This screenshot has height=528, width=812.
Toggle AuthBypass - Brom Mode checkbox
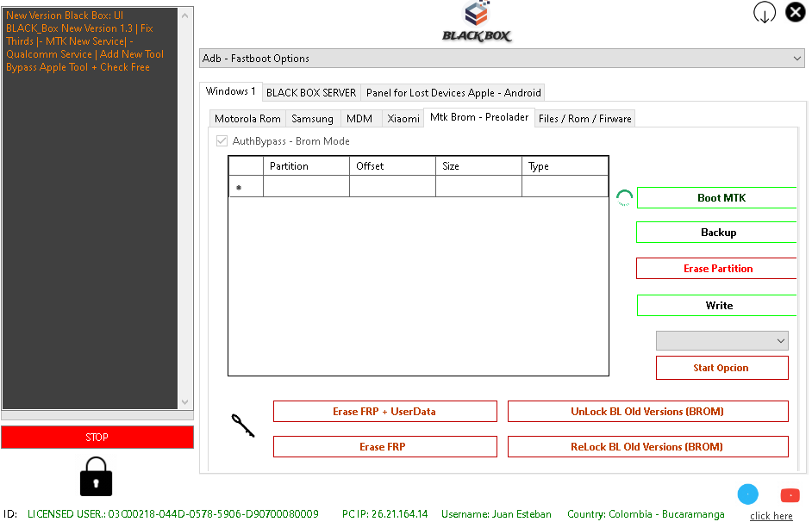coord(222,140)
